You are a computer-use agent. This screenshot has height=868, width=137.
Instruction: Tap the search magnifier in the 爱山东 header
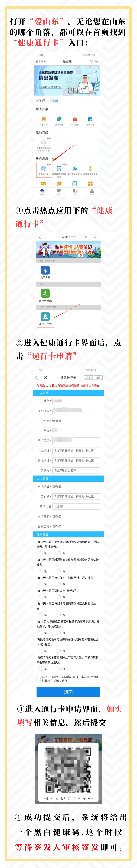91,62
